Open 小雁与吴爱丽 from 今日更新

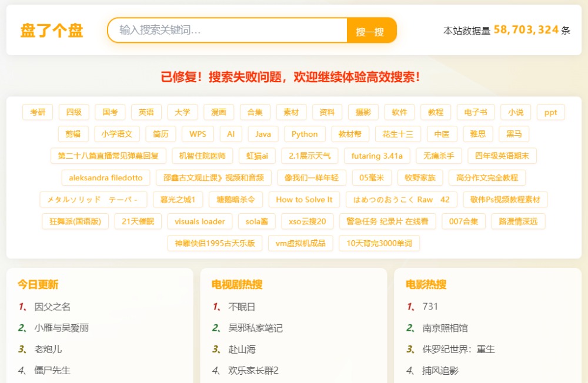(61, 328)
